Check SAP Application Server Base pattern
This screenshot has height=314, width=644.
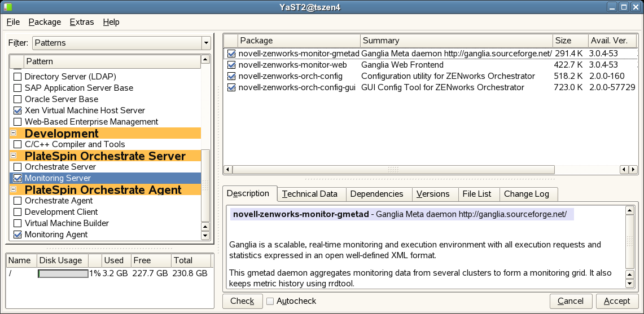(17, 88)
